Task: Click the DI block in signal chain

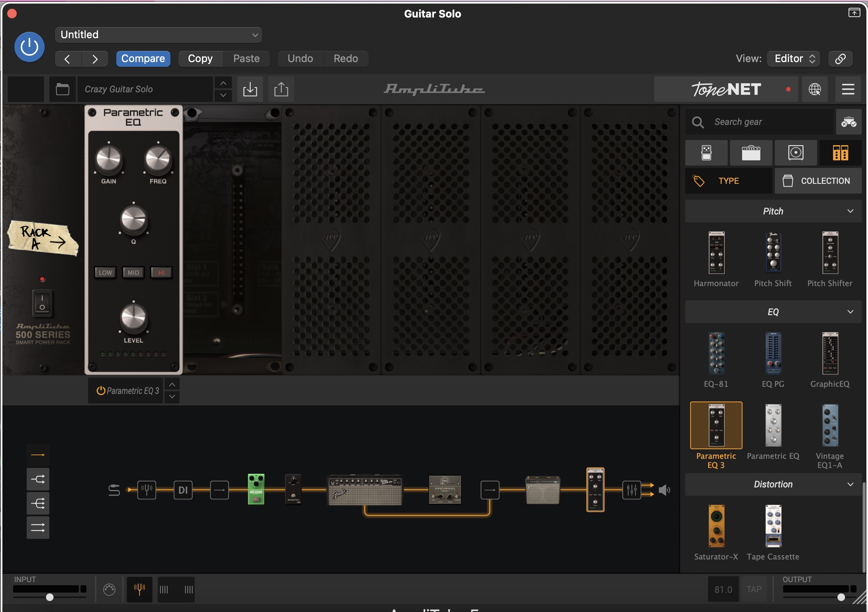Action: pos(183,489)
